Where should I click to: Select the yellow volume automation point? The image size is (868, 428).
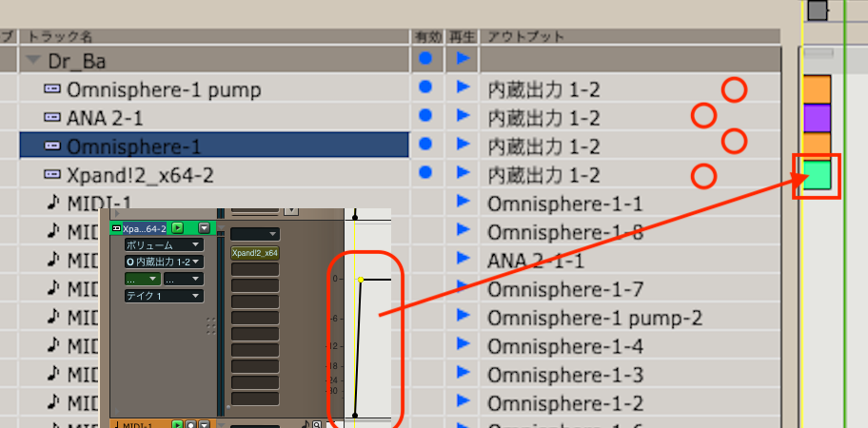[x=361, y=280]
